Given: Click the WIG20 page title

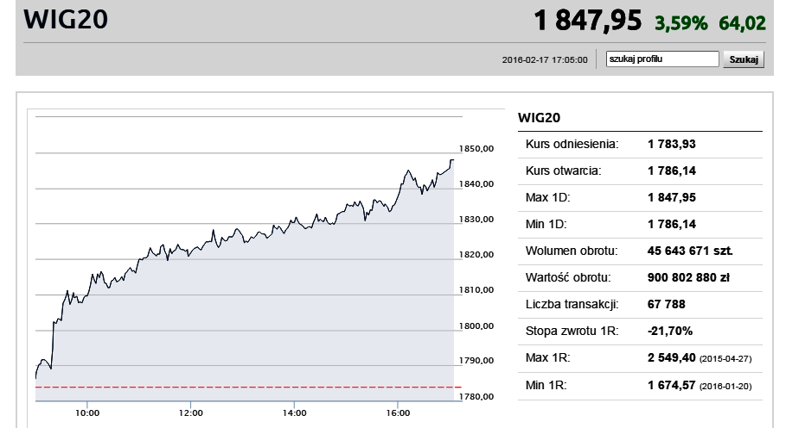Looking at the screenshot, I should click(66, 20).
